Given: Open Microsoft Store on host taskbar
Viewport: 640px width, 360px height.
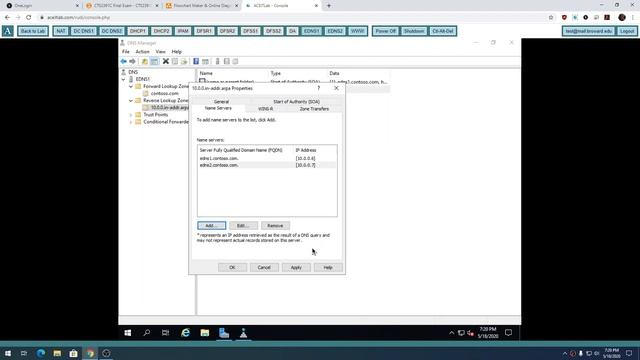Looking at the screenshot, I should tap(73, 353).
